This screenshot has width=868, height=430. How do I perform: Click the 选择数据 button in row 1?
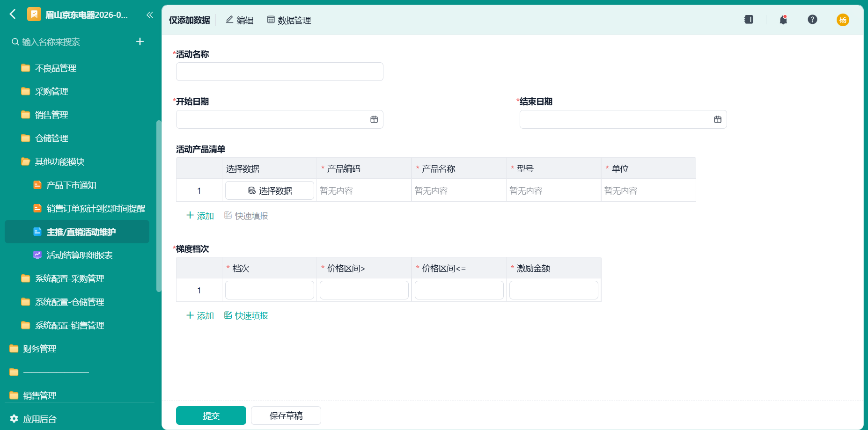coord(270,190)
